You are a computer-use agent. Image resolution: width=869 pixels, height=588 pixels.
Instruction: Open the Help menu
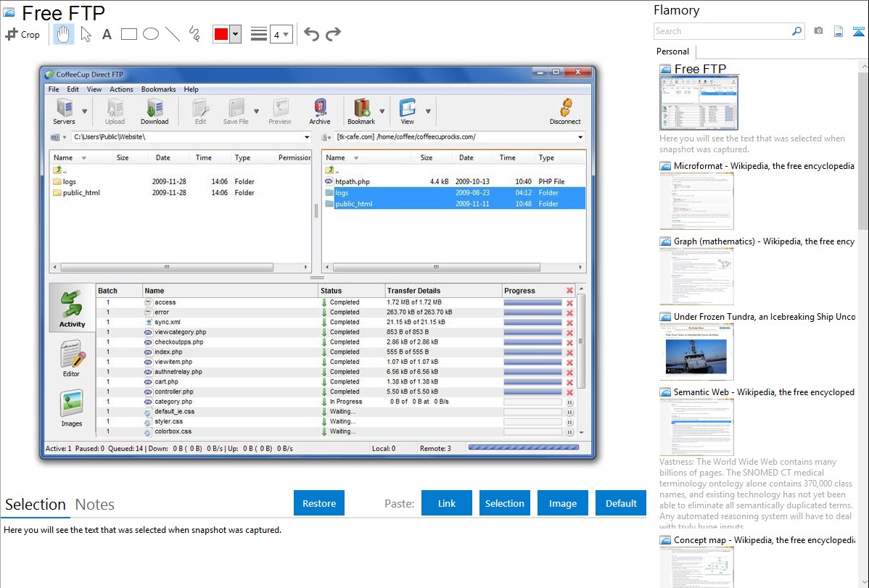[191, 89]
